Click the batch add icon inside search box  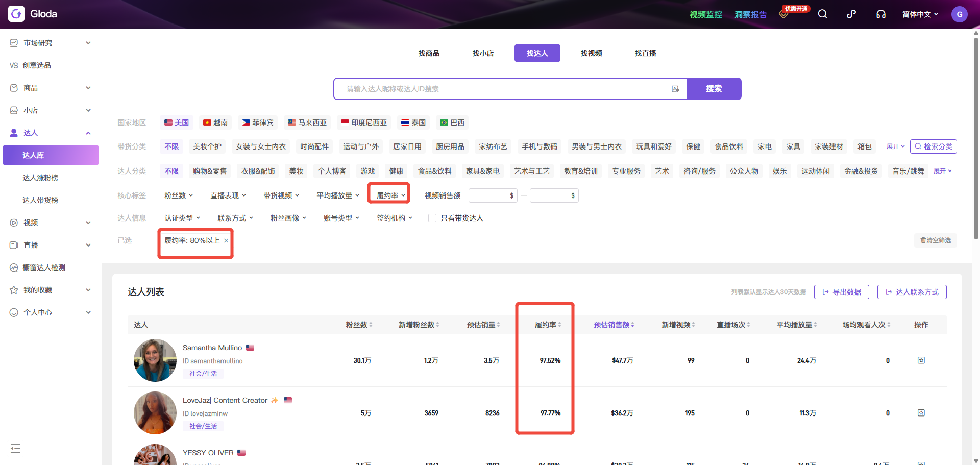pyautogui.click(x=675, y=88)
